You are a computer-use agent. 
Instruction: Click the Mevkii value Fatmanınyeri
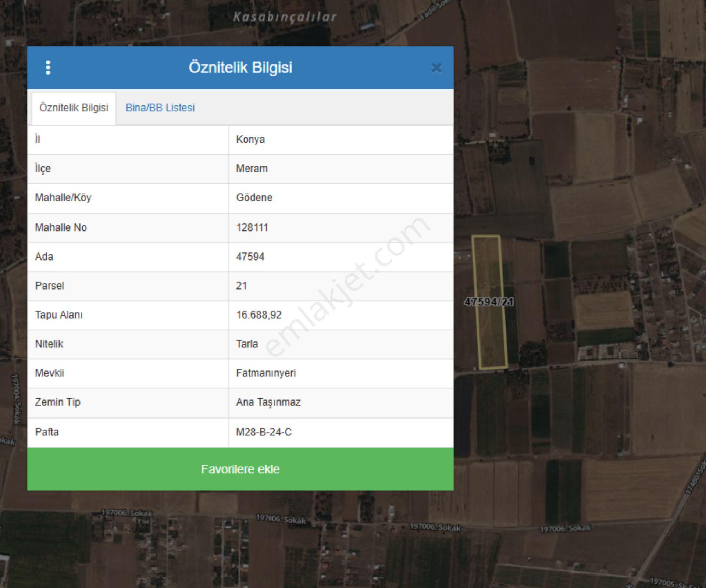(265, 373)
